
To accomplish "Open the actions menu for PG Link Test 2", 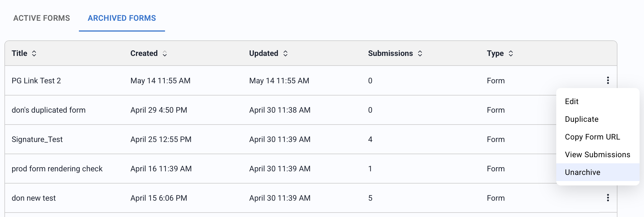I will click(608, 81).
